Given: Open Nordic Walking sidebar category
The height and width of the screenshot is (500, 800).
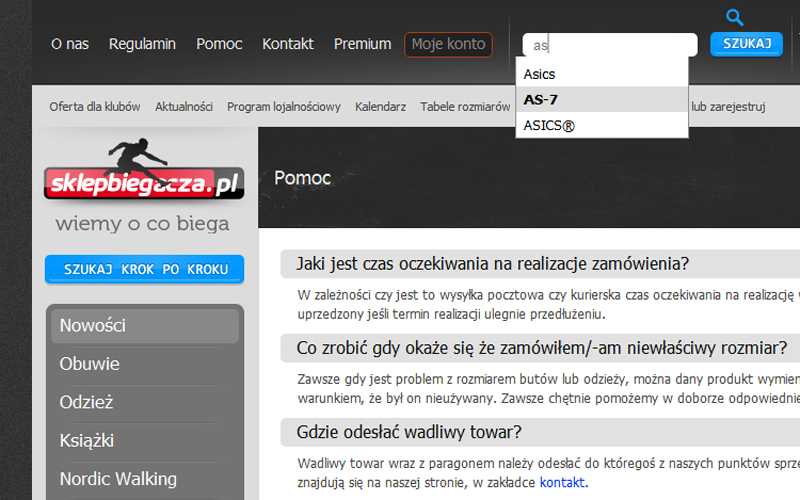Looking at the screenshot, I should [x=118, y=479].
